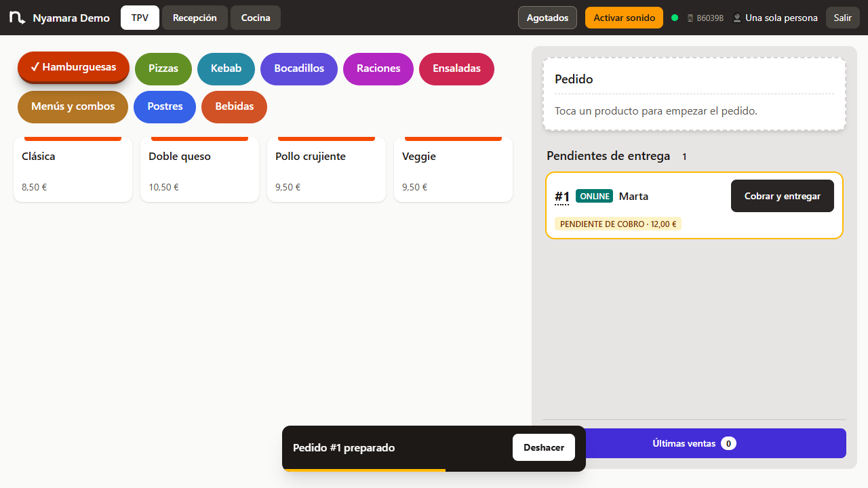The width and height of the screenshot is (868, 488).
Task: Click Cobrar y entregar for Marta
Action: [x=783, y=196]
